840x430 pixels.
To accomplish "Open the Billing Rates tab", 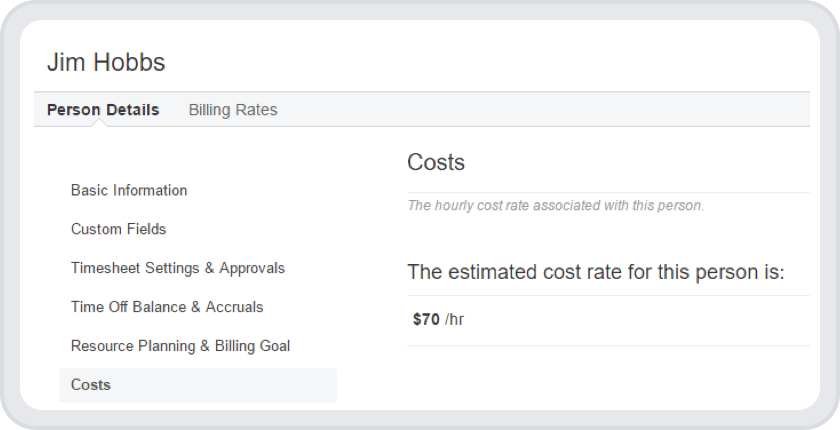I will coord(233,110).
